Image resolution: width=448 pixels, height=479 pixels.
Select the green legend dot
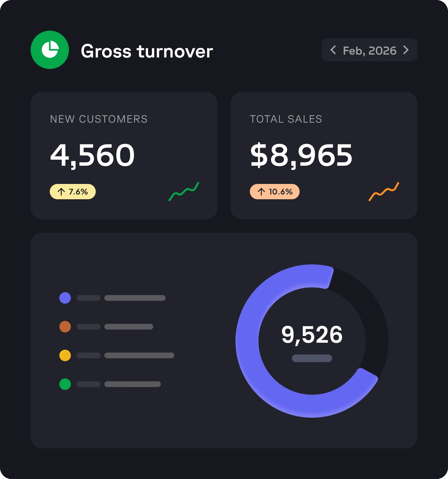click(x=65, y=384)
